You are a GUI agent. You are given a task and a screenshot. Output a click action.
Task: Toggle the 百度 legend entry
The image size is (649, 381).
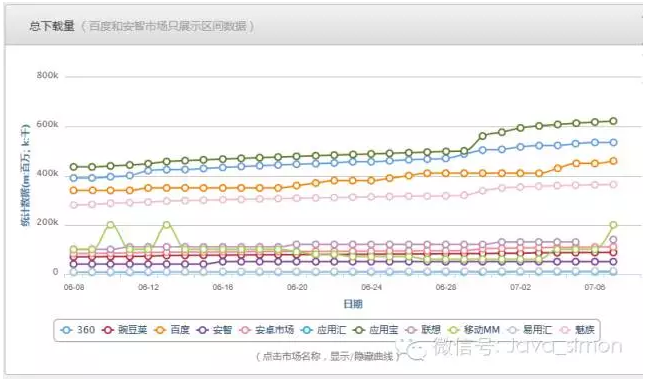pos(172,330)
